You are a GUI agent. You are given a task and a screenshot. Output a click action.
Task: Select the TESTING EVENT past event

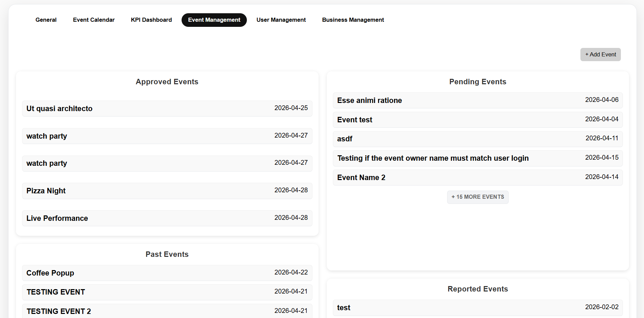(x=167, y=292)
